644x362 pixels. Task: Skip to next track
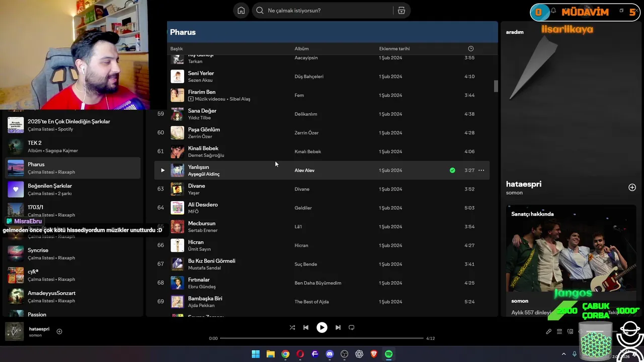pos(338,327)
